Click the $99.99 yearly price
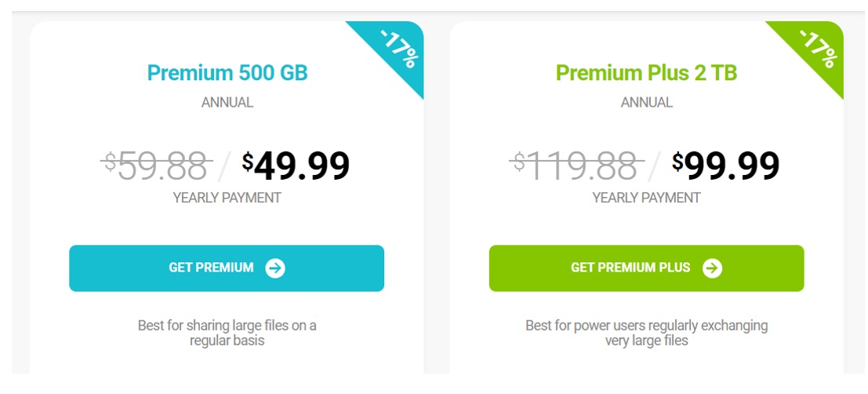This screenshot has height=394, width=868. [726, 165]
